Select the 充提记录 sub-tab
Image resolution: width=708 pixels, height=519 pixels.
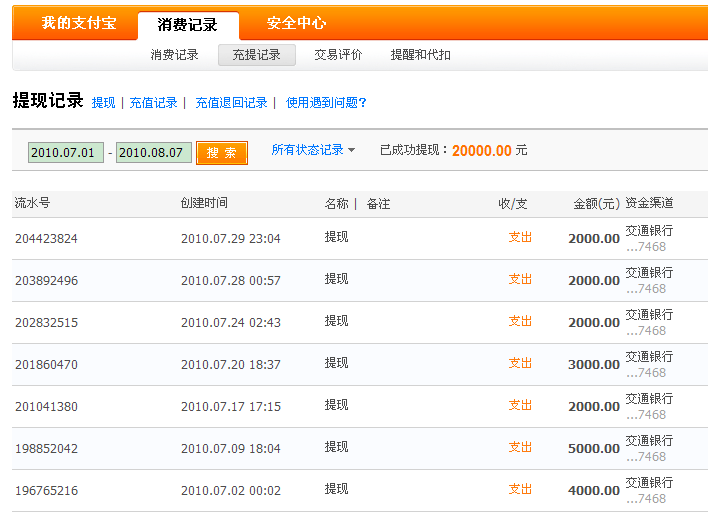click(256, 55)
